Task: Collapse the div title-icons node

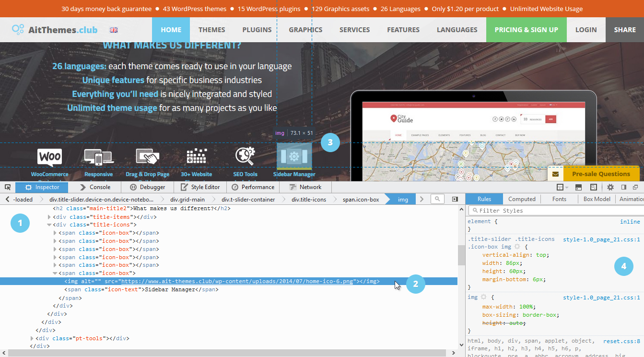Action: coord(49,225)
